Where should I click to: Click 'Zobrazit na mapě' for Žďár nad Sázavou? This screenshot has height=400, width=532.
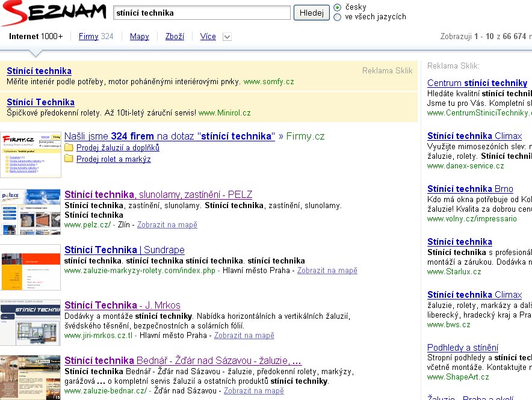254,390
